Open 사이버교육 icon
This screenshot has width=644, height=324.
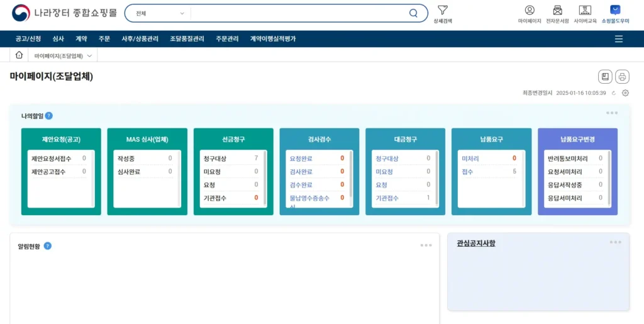point(585,10)
